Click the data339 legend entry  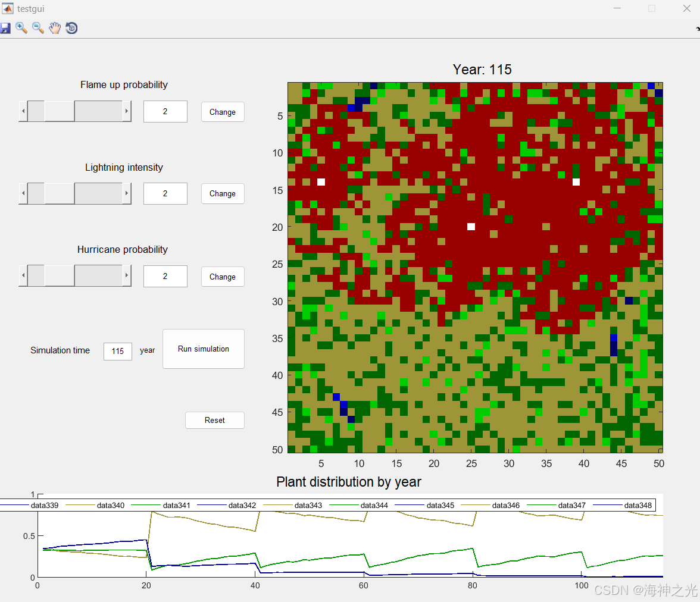pyautogui.click(x=30, y=505)
